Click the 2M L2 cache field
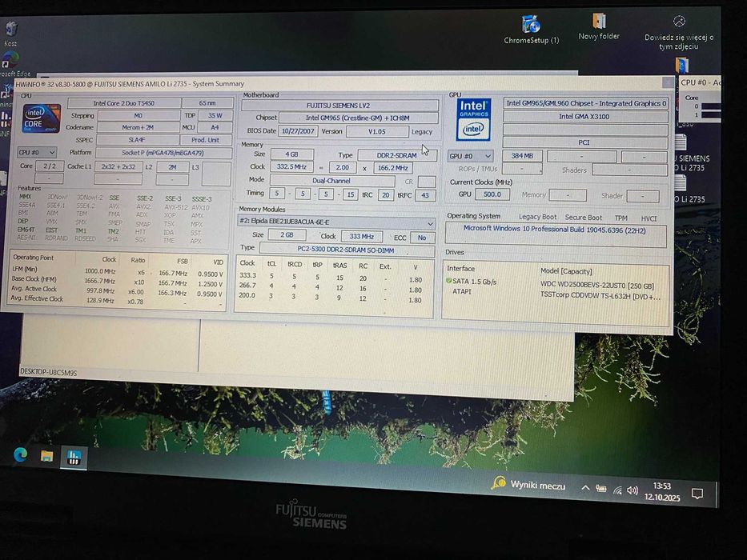747x560 pixels. tap(172, 167)
